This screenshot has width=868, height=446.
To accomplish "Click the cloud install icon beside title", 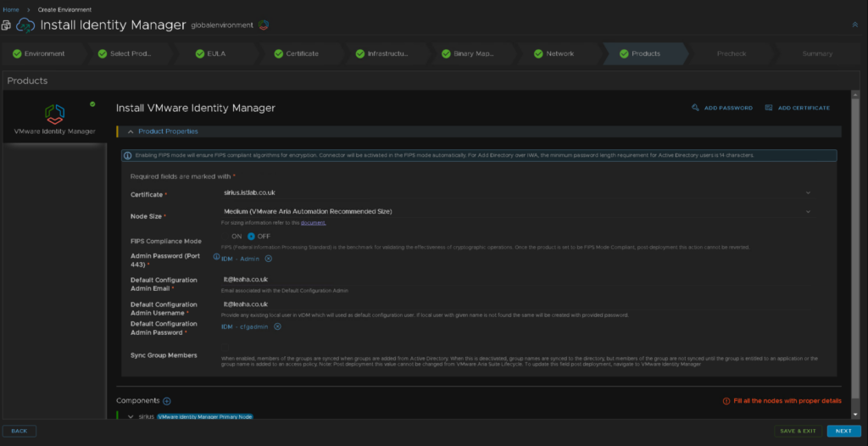I will tap(25, 25).
